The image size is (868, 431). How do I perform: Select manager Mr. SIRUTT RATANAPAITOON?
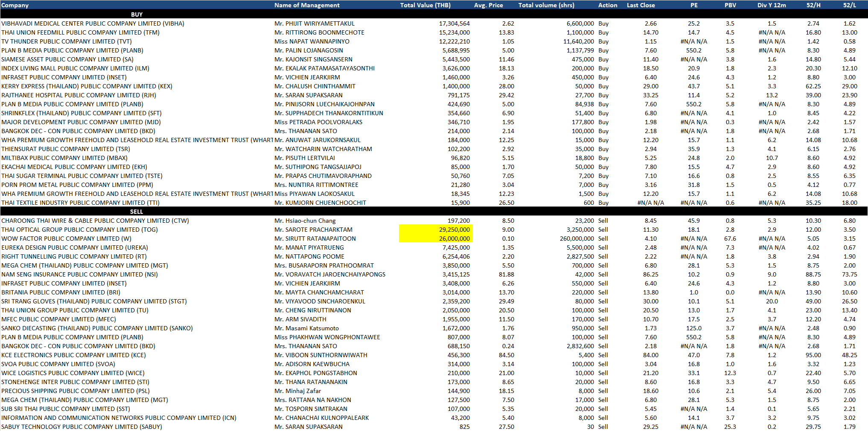[315, 239]
